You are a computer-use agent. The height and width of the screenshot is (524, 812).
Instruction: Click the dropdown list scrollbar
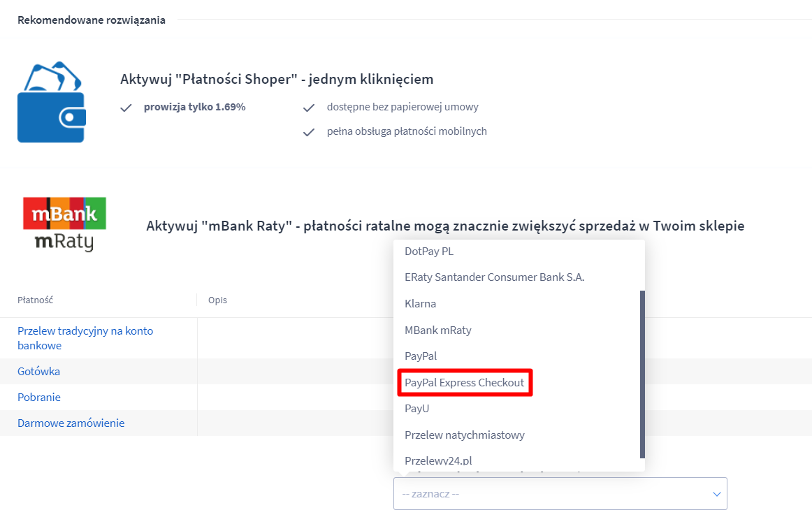point(642,374)
